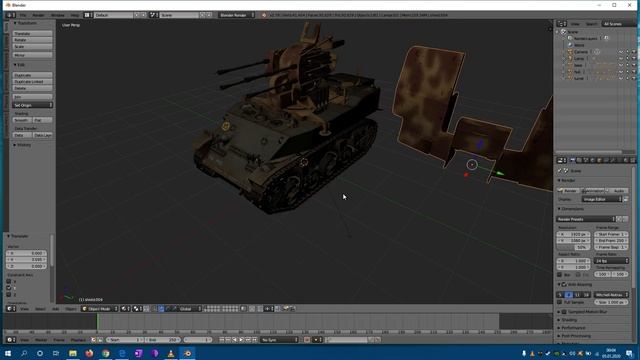
Task: Click the OpenGL render image icon
Action: [285, 309]
